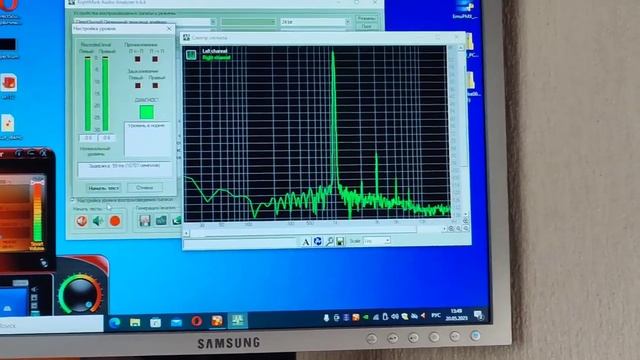Click the first generator signal icon
The image size is (640, 360).
click(x=144, y=220)
